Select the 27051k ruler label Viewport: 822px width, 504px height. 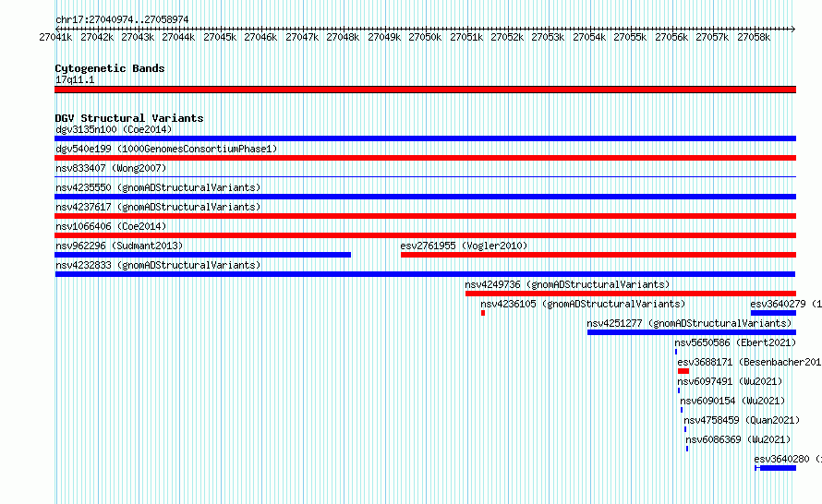point(466,37)
